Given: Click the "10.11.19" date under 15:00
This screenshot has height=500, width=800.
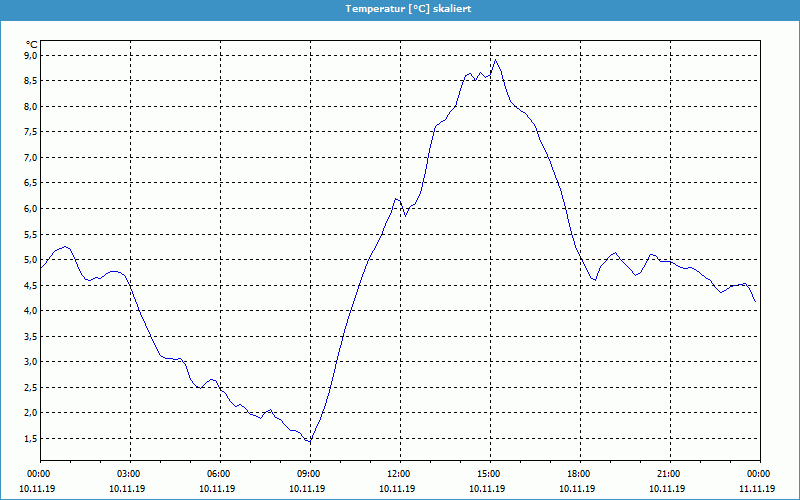Looking at the screenshot, I should coord(487,488).
